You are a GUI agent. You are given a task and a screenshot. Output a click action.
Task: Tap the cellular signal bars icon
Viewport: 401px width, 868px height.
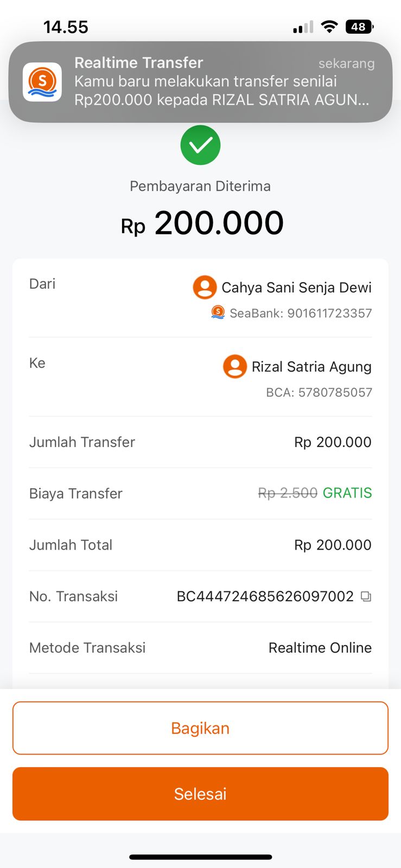303,27
